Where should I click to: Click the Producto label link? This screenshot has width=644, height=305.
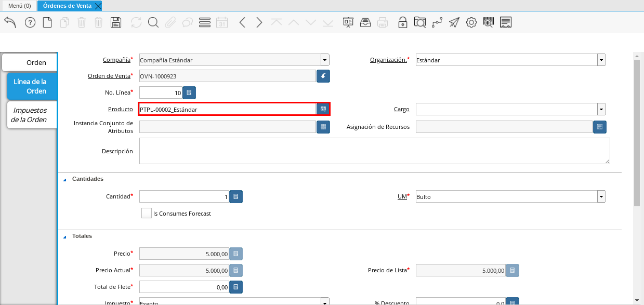[121, 109]
